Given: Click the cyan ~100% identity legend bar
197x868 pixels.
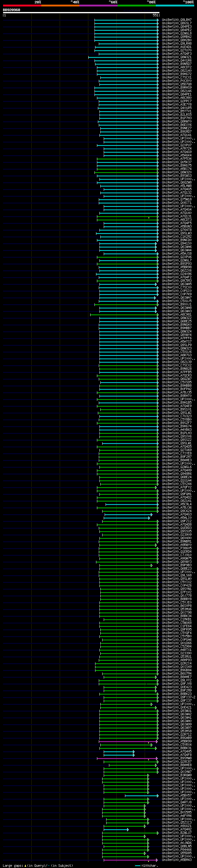Looking at the screenshot, I should point(175,6).
